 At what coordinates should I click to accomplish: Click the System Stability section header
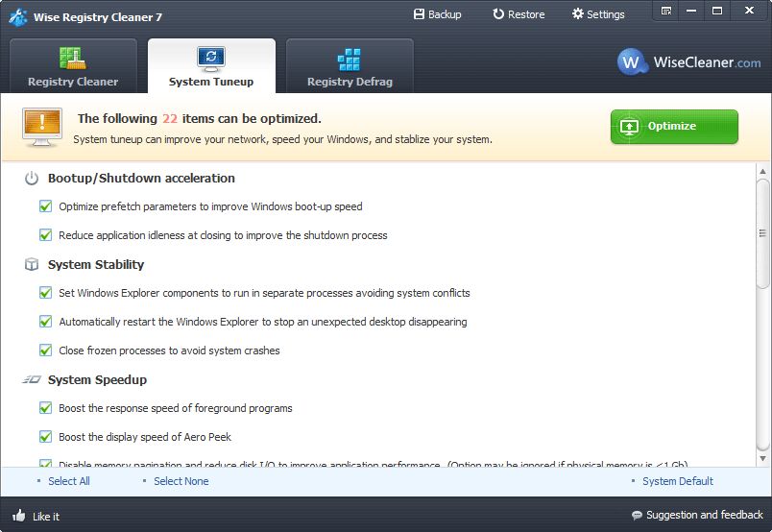click(x=96, y=265)
